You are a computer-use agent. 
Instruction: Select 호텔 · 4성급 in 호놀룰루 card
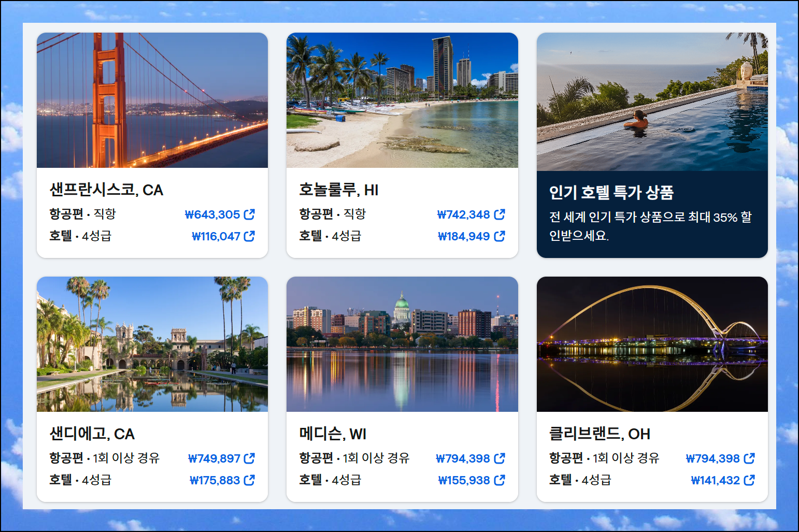click(x=330, y=236)
